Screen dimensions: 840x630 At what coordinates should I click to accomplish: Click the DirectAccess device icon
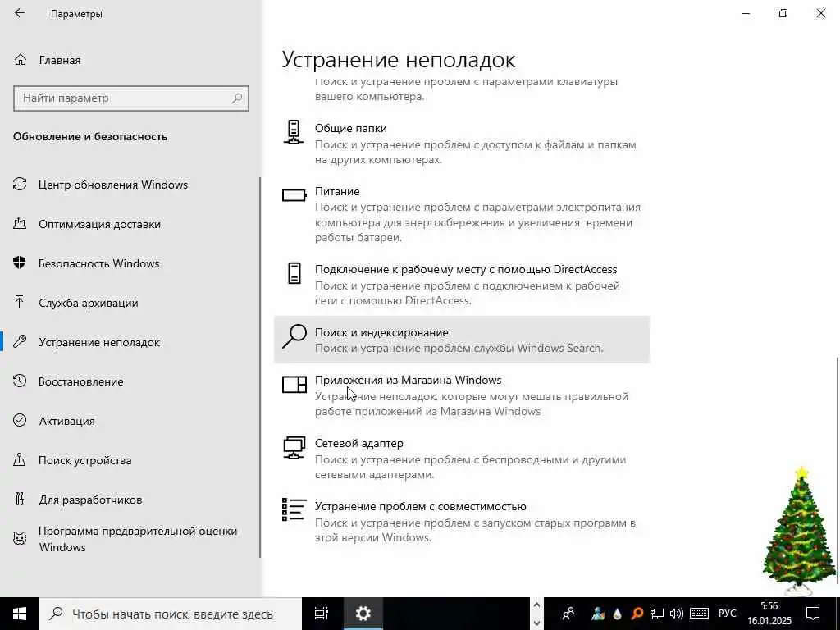[x=294, y=273]
